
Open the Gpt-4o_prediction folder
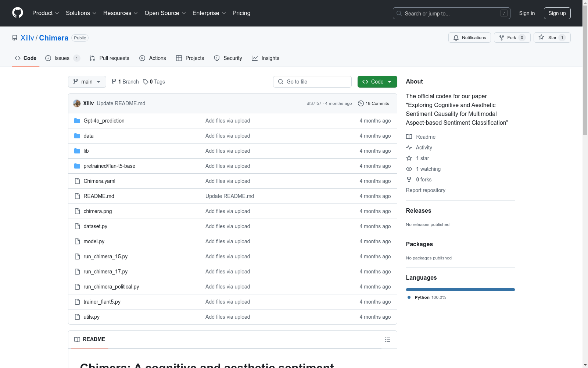104,121
